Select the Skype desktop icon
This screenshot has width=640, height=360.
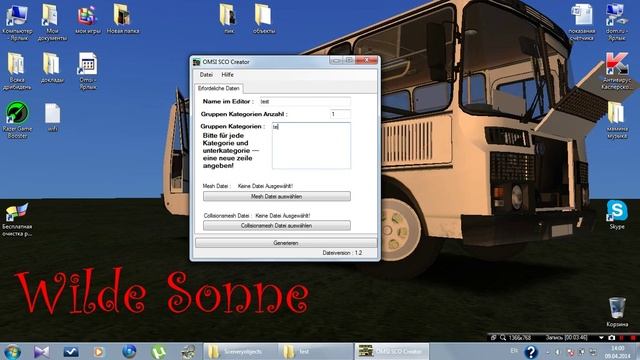pyautogui.click(x=617, y=215)
